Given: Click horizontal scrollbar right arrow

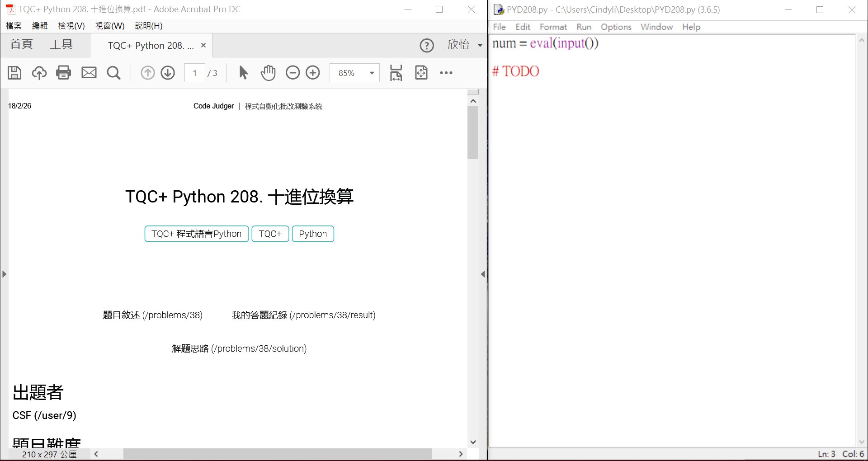Looking at the screenshot, I should (x=461, y=454).
